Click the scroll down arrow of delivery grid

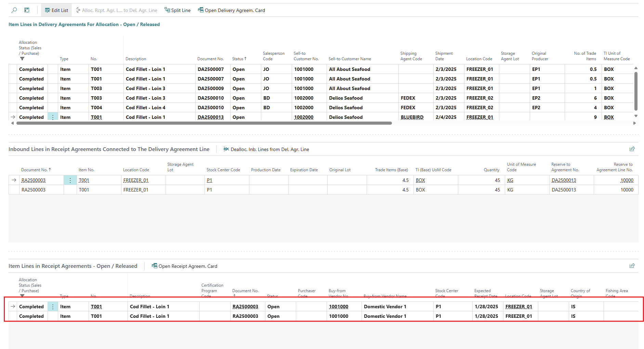[636, 116]
